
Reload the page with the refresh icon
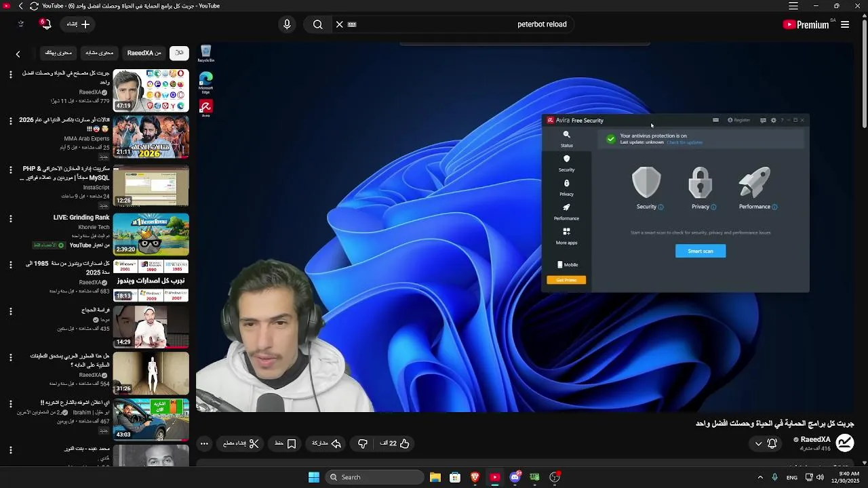coord(34,6)
